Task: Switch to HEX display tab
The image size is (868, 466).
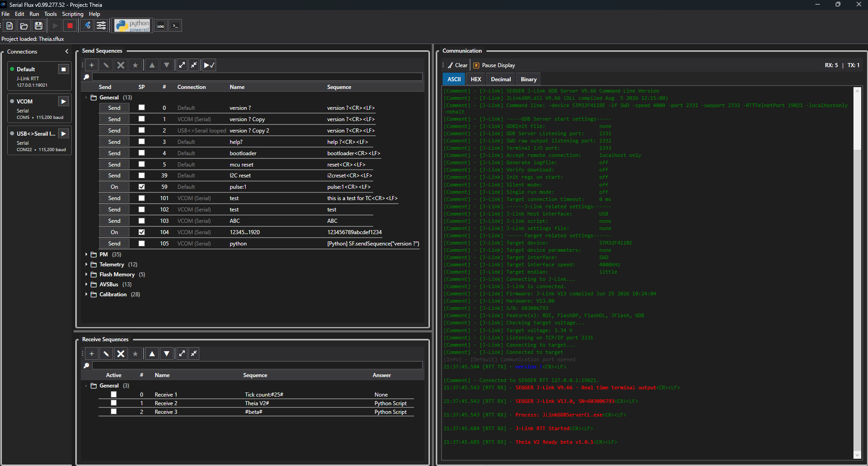Action: tap(476, 79)
